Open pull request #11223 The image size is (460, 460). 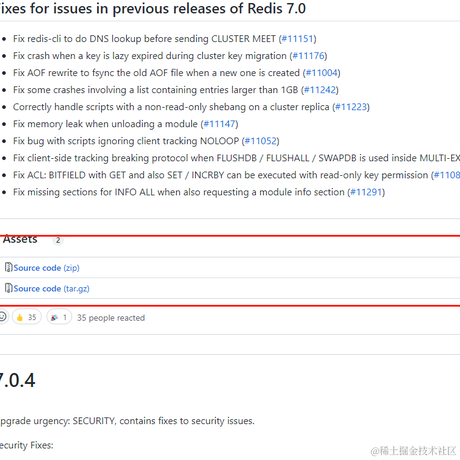[351, 107]
